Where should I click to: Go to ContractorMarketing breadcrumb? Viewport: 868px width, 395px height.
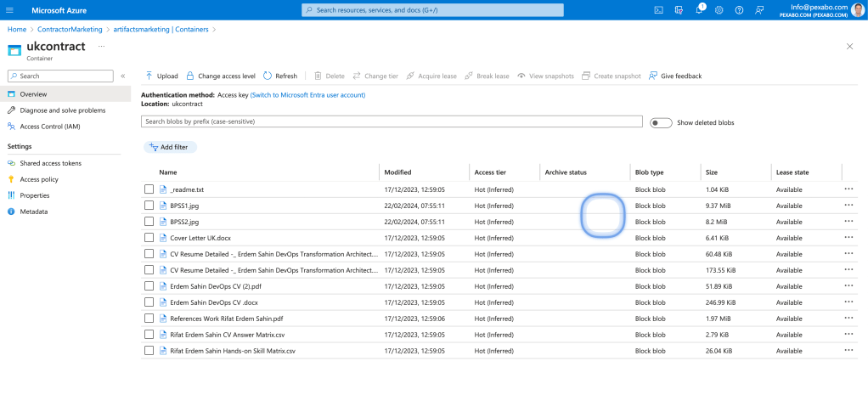point(70,30)
